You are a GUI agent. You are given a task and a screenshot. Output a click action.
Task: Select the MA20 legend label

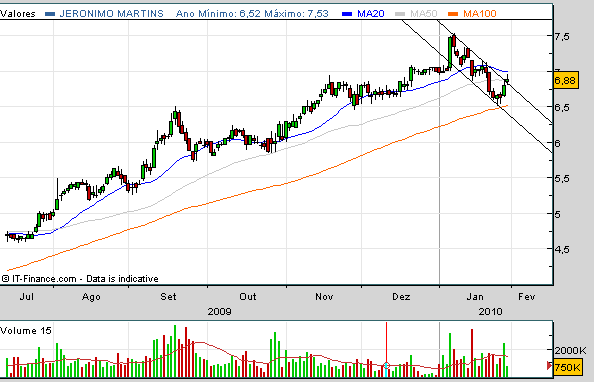(370, 14)
